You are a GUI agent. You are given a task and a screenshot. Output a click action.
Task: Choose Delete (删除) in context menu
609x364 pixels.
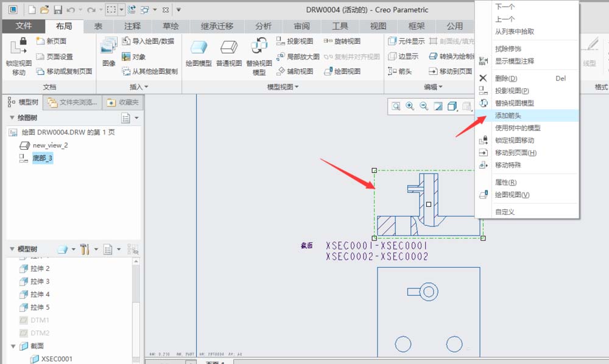pyautogui.click(x=527, y=79)
